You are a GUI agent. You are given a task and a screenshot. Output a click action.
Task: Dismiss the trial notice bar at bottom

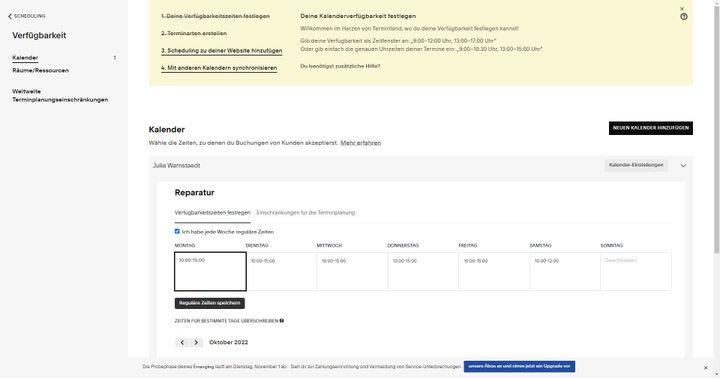(x=706, y=367)
